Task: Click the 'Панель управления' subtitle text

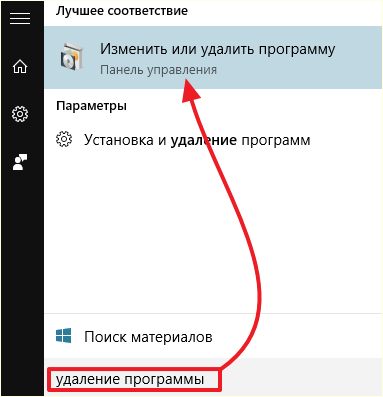Action: pos(158,70)
